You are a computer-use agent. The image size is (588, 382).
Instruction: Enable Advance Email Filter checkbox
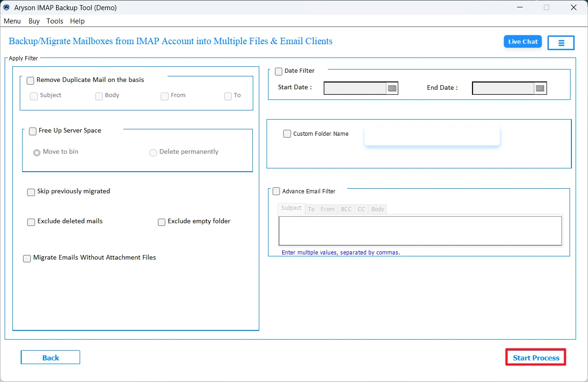click(x=276, y=191)
